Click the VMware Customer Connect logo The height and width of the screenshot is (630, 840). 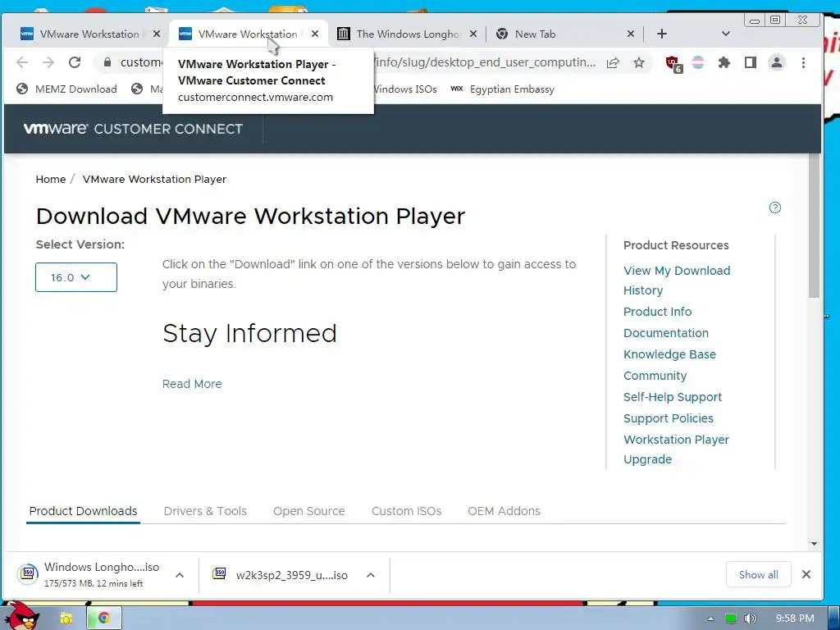pos(133,129)
